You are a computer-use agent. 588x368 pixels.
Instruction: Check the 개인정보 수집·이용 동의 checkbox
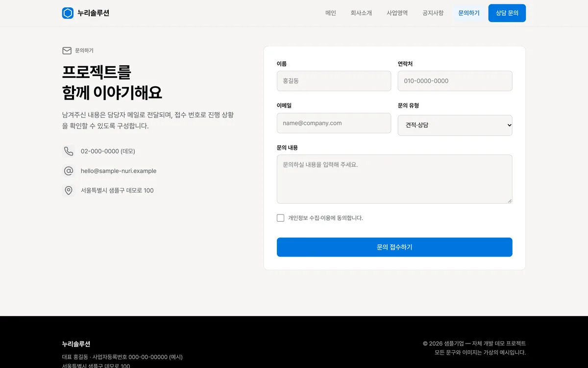280,218
